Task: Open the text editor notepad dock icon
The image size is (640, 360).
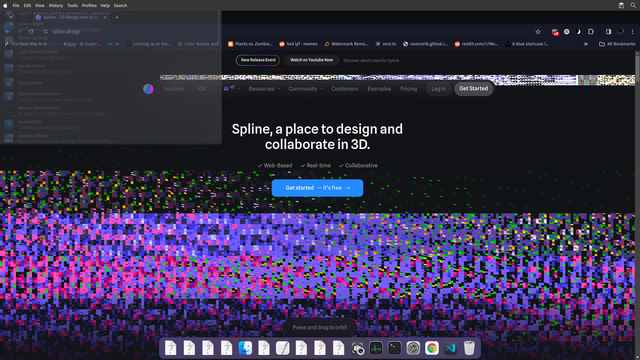Action: coord(282,348)
